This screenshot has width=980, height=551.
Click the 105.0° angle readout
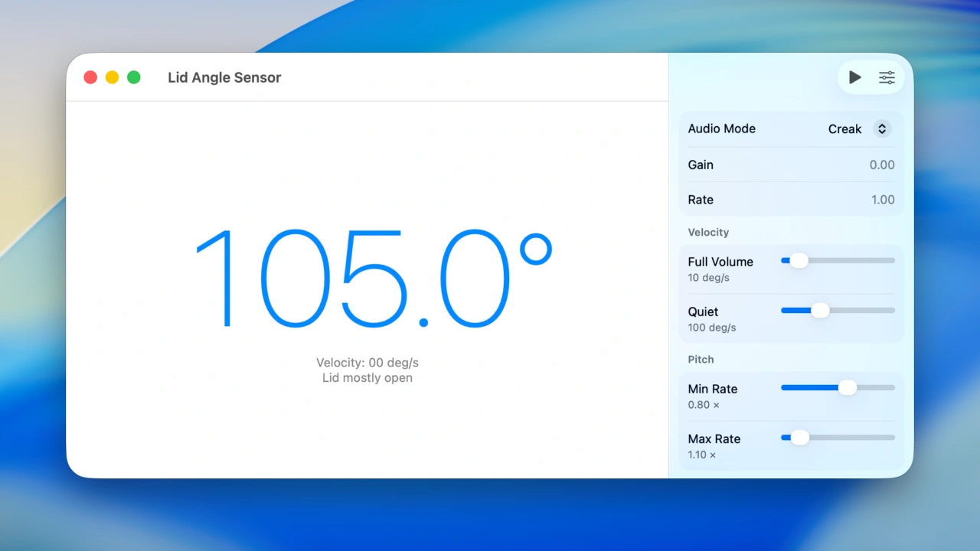pyautogui.click(x=373, y=278)
